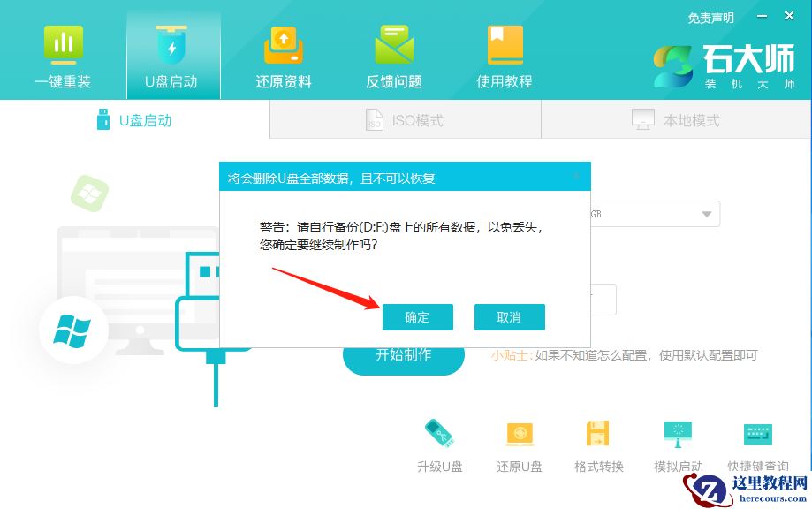Cancel the warning with 取消
Screen dimensions: 812x509
coord(510,317)
